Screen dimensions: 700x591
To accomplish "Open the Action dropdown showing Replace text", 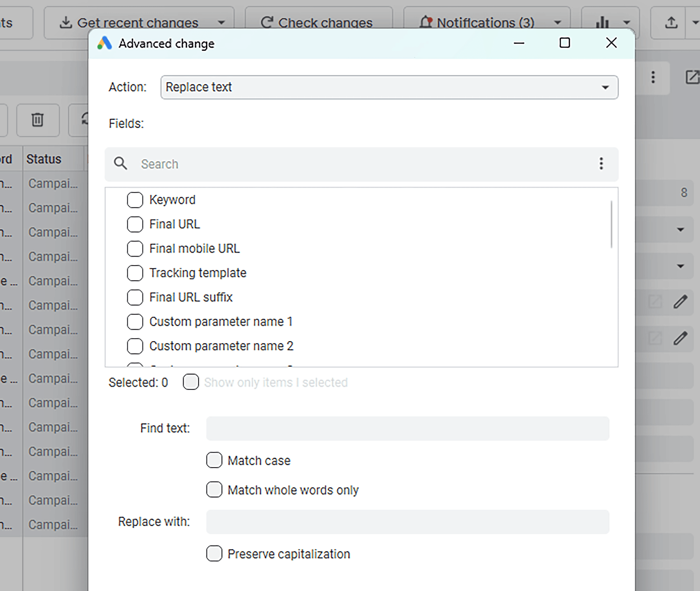I will coord(389,87).
